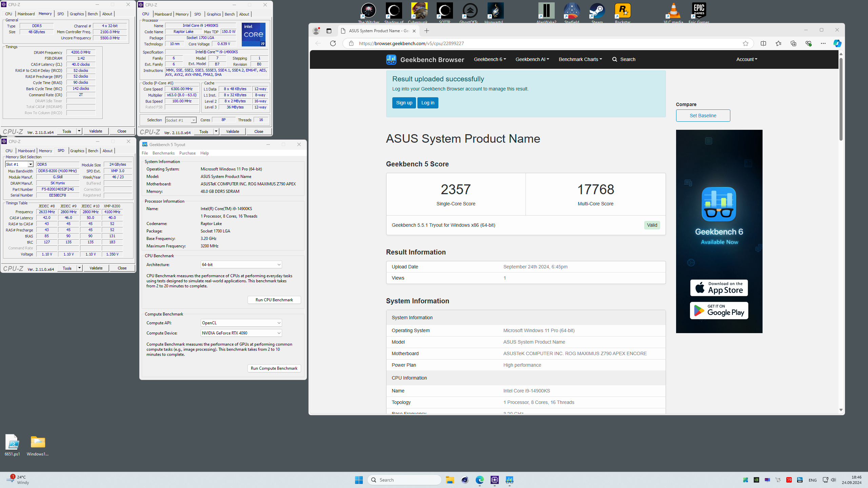
Task: Click the browser address bar URL
Action: coord(411,43)
